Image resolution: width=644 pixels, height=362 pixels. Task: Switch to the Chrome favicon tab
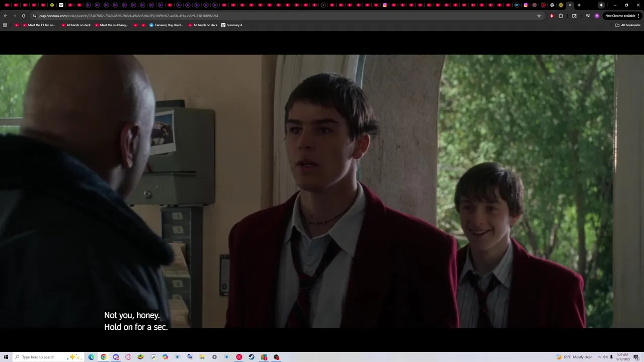tap(552, 5)
